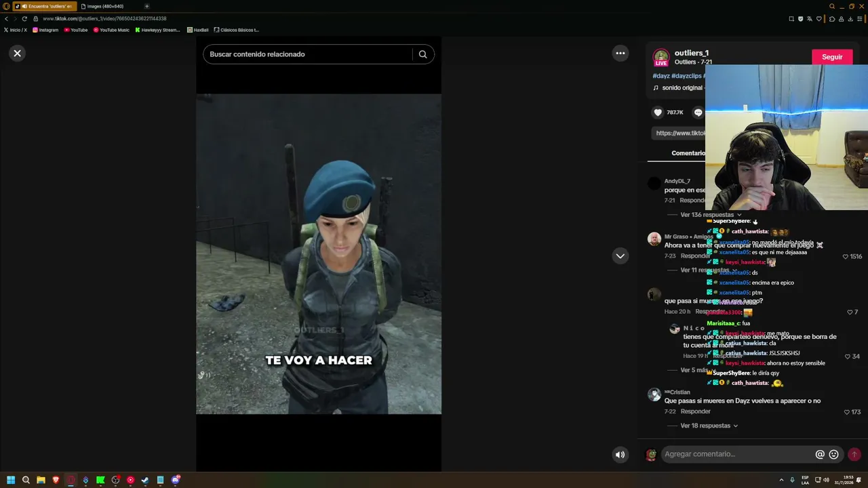Click the browser translate page icon
The width and height of the screenshot is (868, 488).
[810, 18]
